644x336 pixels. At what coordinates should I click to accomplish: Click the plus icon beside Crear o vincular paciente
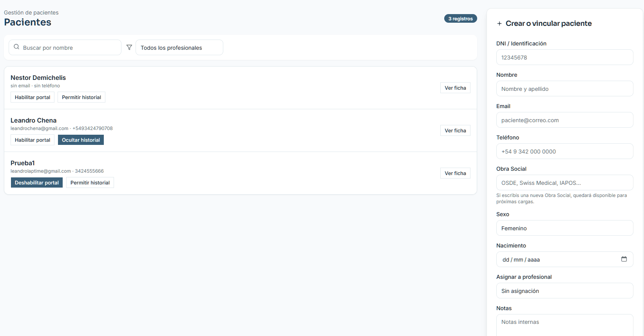point(499,23)
